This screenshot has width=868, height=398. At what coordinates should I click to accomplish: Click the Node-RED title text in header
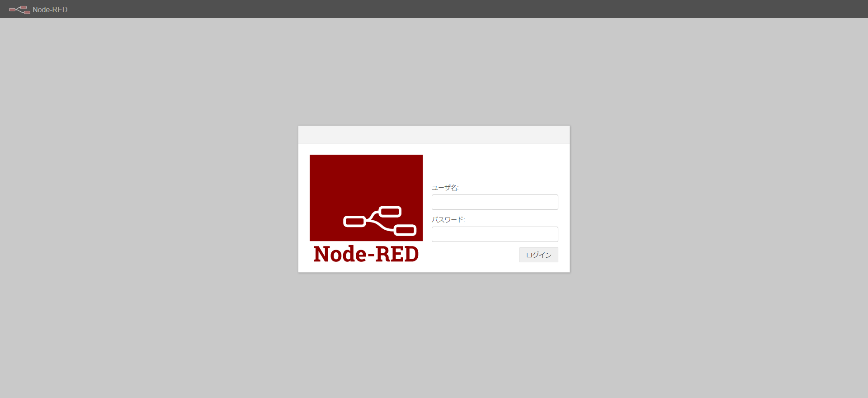50,9
